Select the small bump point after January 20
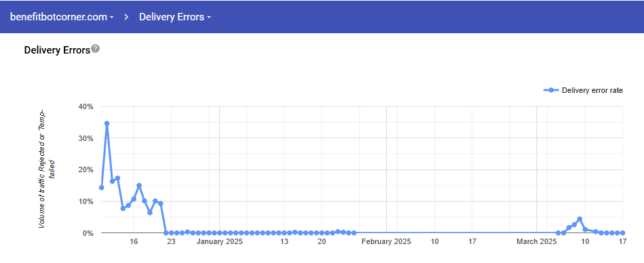 (338, 231)
